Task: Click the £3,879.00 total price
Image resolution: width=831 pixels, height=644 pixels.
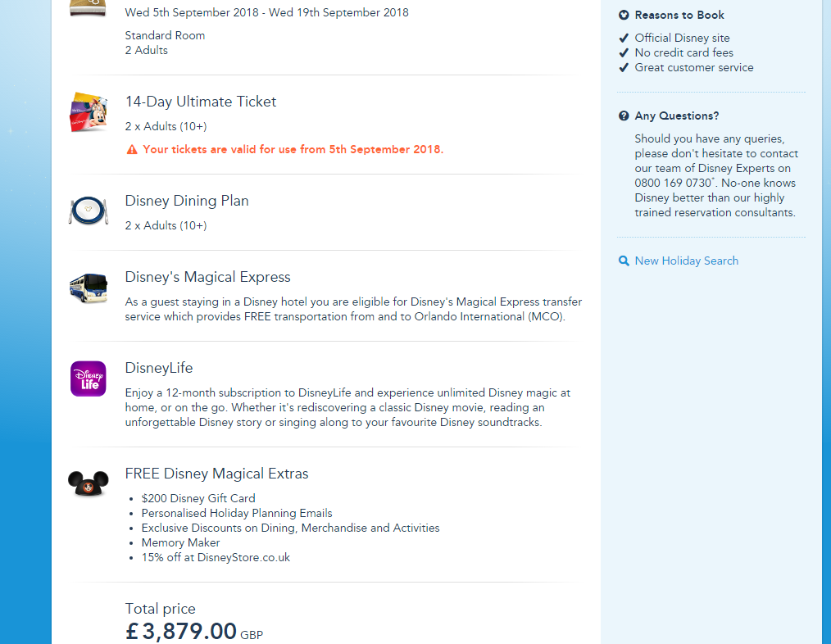Action: [x=181, y=631]
